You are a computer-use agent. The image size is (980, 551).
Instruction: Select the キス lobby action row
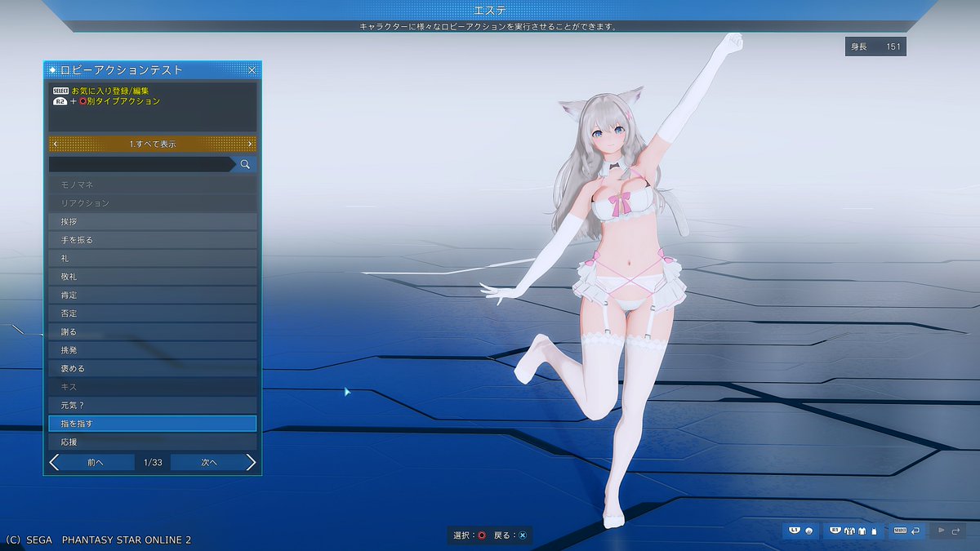pos(153,387)
